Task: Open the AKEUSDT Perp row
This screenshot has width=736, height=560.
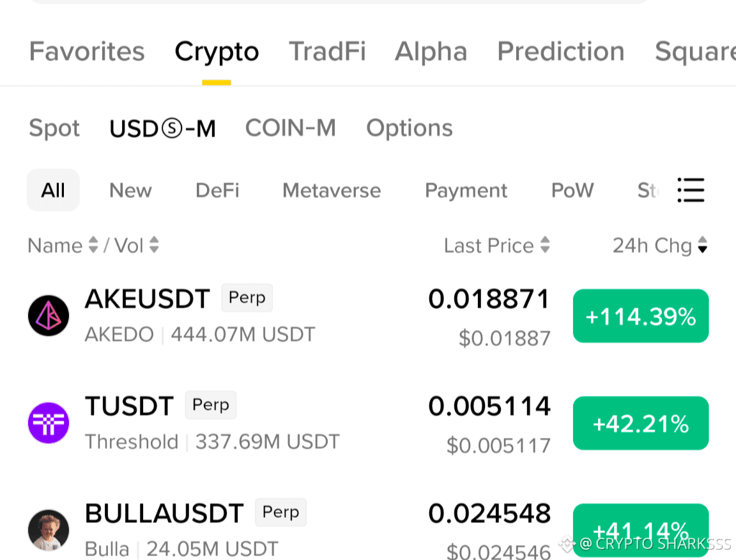Action: (x=368, y=316)
